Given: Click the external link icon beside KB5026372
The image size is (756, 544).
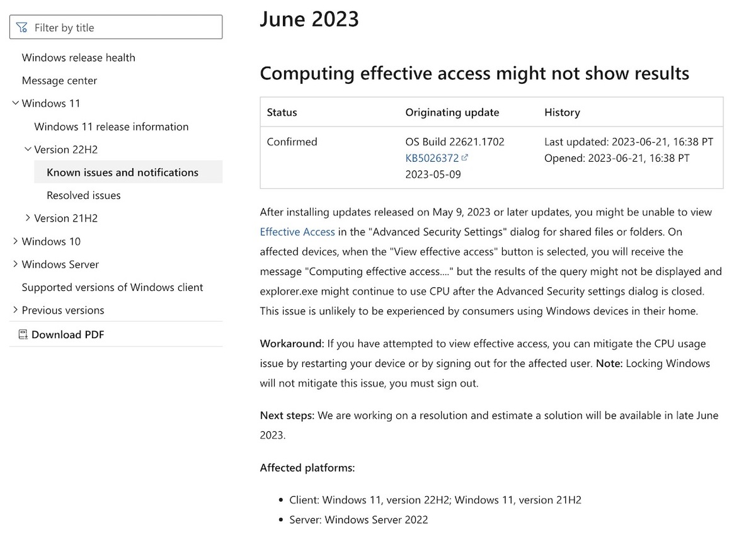Looking at the screenshot, I should tap(465, 158).
